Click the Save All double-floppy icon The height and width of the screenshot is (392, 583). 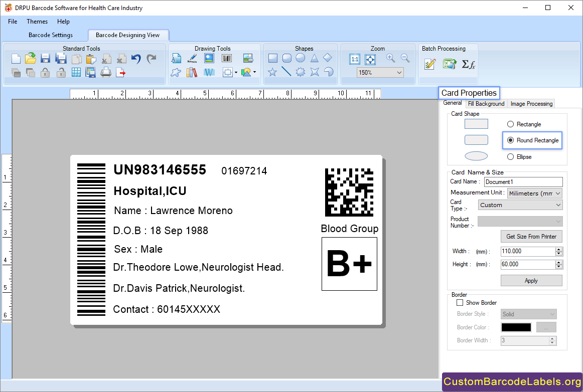[x=61, y=58]
